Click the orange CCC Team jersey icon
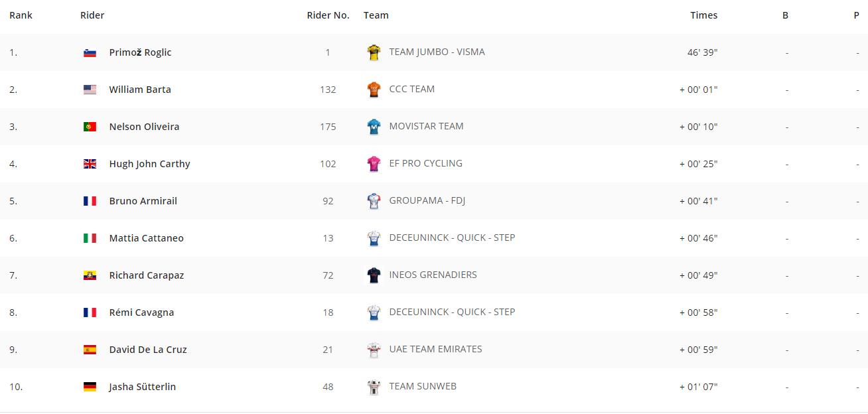Viewport: 868px width, 414px height. (374, 90)
